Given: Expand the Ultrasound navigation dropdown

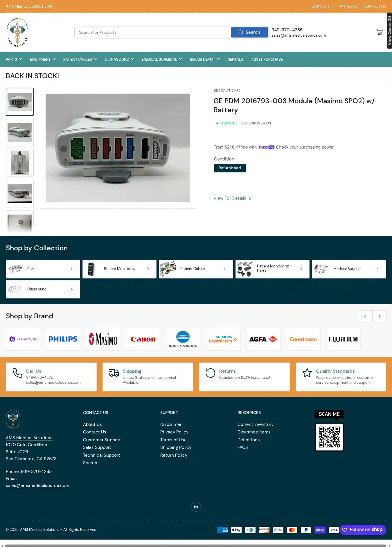Looking at the screenshot, I should 119,59.
